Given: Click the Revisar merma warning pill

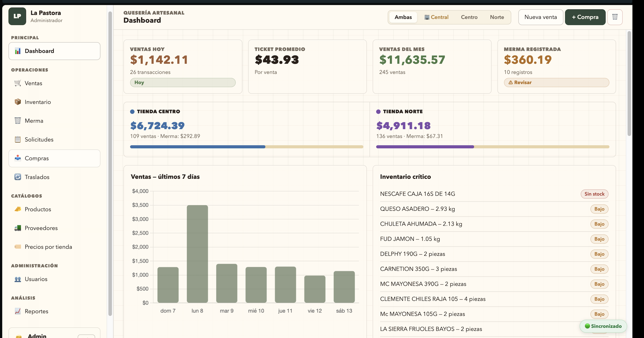Looking at the screenshot, I should 556,82.
